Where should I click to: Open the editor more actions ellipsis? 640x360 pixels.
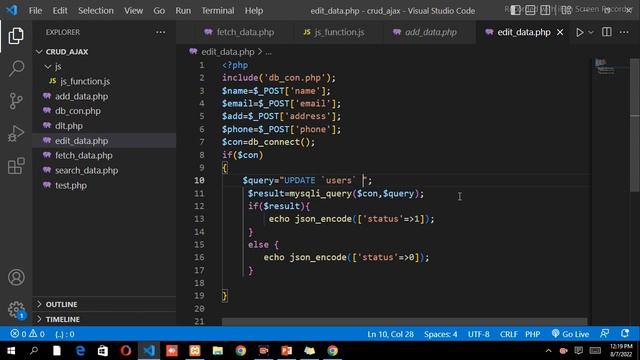click(x=624, y=32)
